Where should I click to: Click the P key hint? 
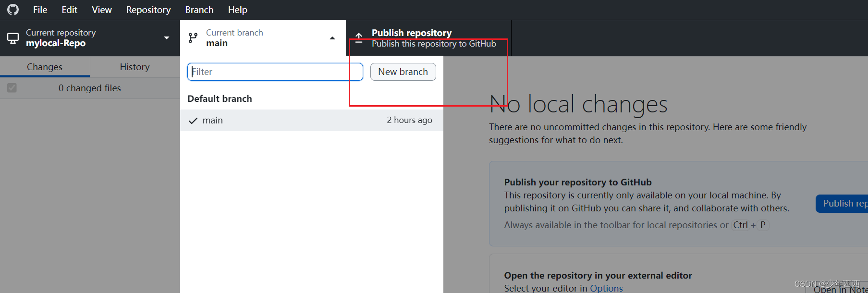click(x=763, y=225)
